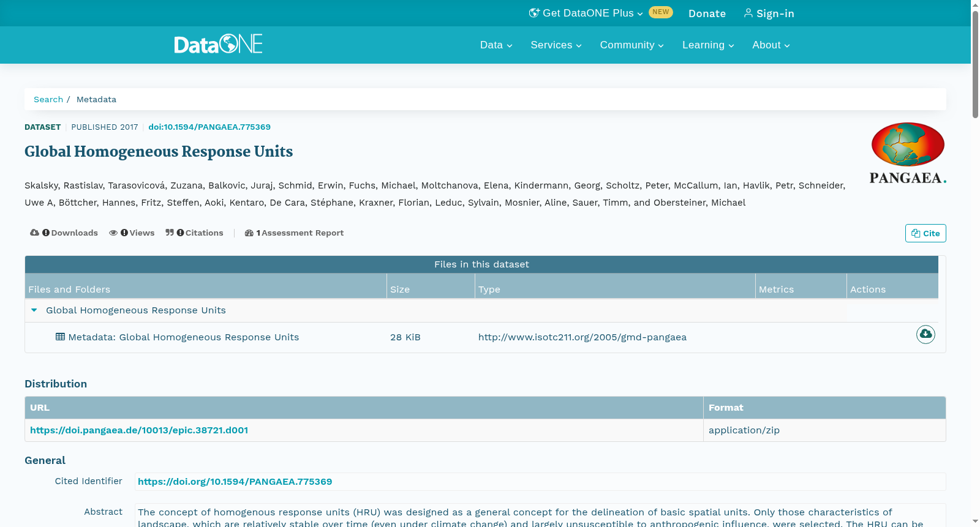980x527 pixels.
Task: Click the isotc211.org gmd-pangaea type text
Action: [582, 337]
